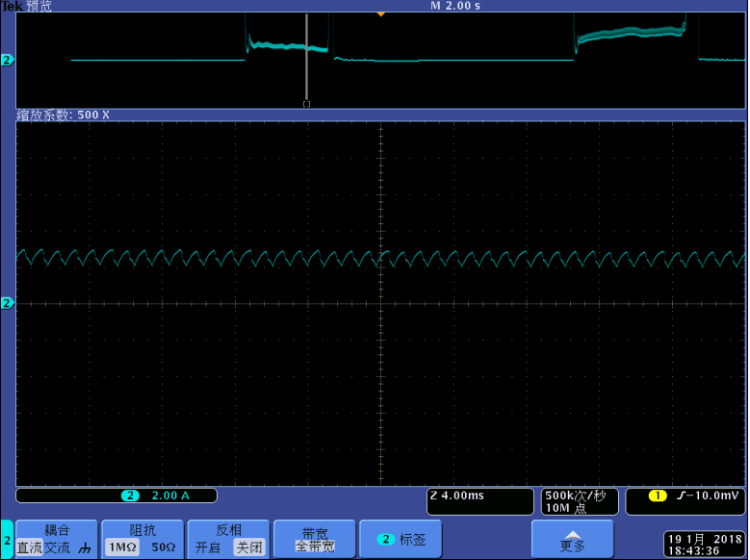Viewport: 750px width, 560px height.
Task: Click the zoom window bracket in overview
Action: click(306, 103)
